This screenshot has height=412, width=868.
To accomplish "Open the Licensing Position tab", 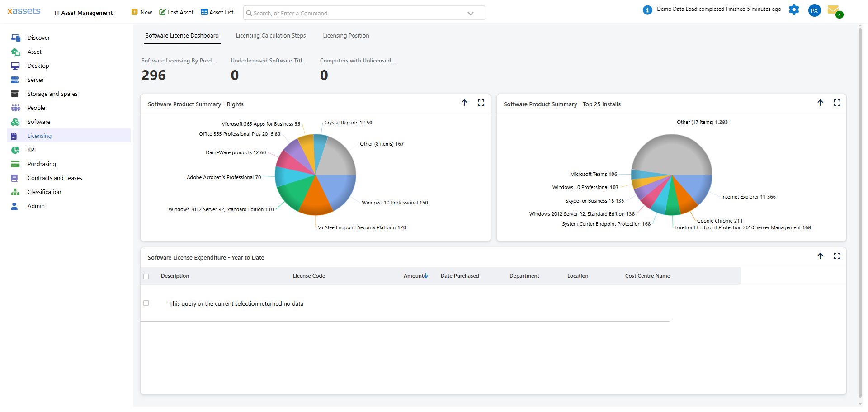I will 346,35.
